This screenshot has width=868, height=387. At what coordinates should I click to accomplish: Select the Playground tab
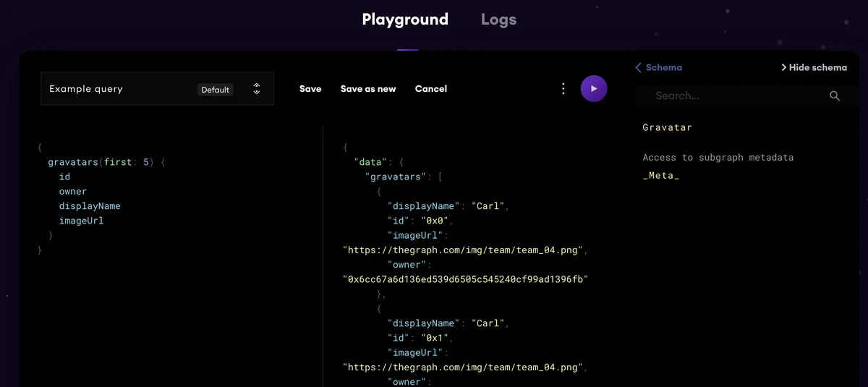pyautogui.click(x=405, y=20)
